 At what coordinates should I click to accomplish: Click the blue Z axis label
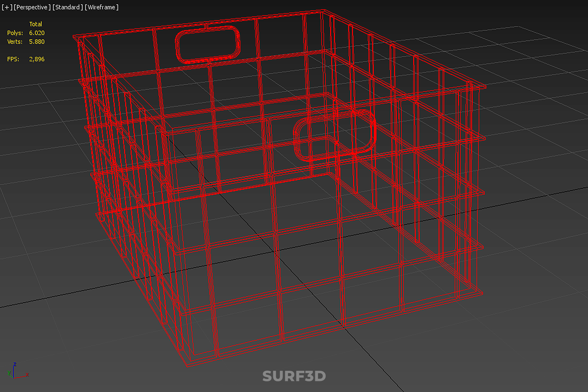click(15, 364)
